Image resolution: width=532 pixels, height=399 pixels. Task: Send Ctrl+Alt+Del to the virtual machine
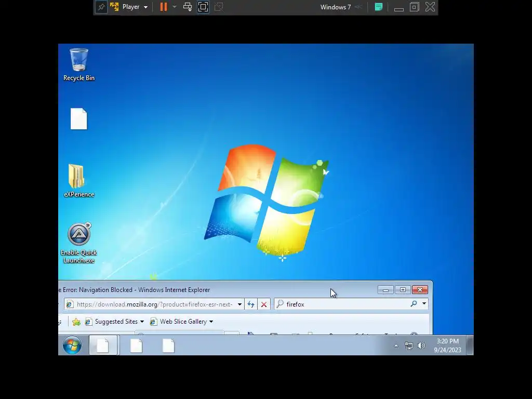click(187, 7)
